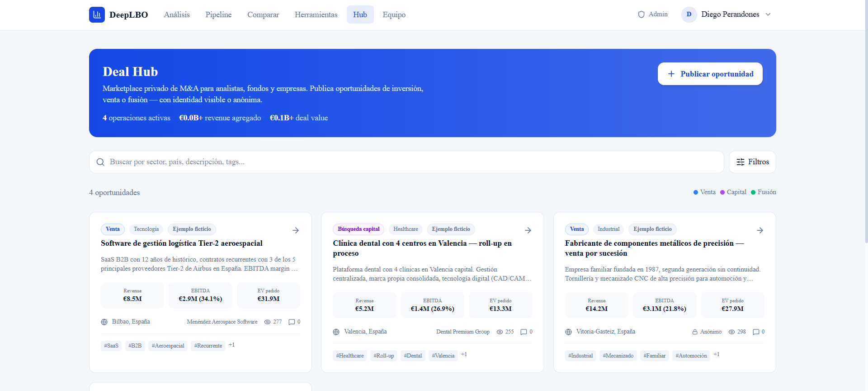Click the comment icon on Clínica dental card

pos(524,332)
